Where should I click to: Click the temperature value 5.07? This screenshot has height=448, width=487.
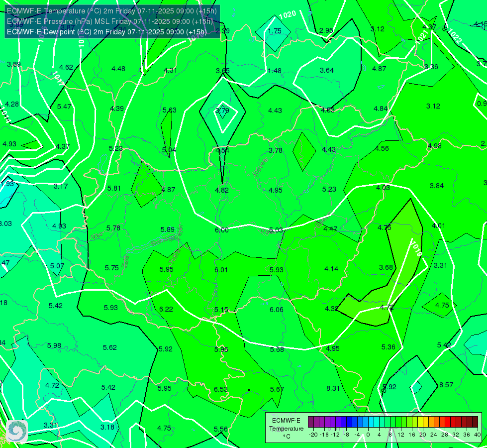tap(57, 266)
